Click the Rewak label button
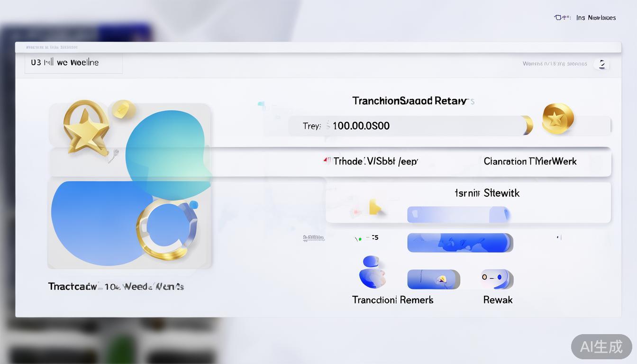Image resolution: width=637 pixels, height=364 pixels. (498, 300)
